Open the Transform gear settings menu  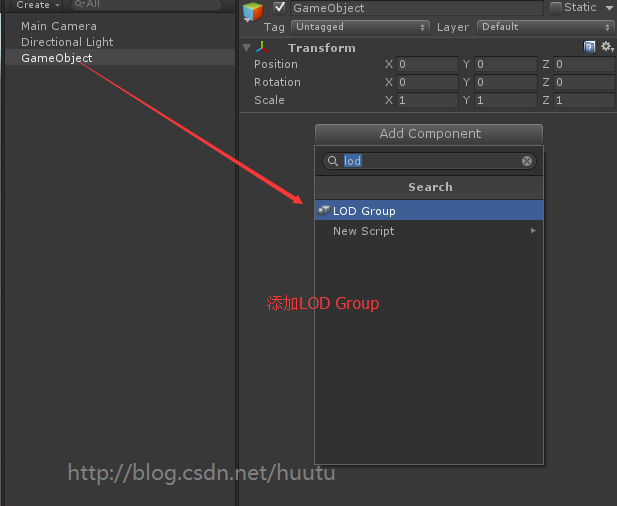pos(607,47)
